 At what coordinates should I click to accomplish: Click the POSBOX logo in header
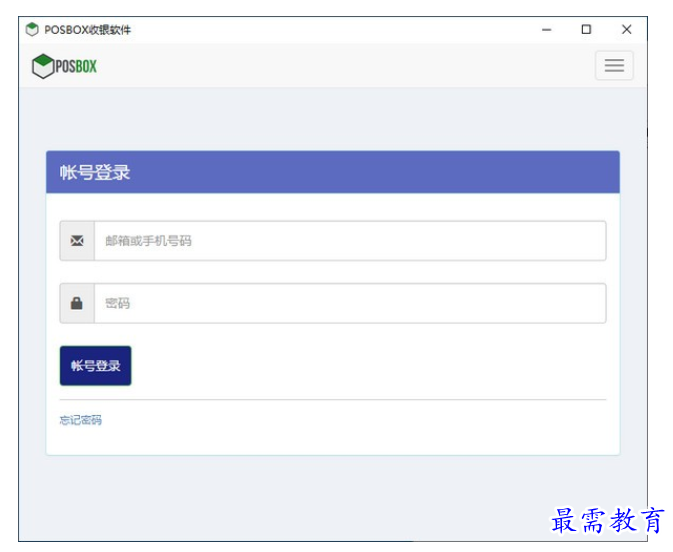[64, 66]
